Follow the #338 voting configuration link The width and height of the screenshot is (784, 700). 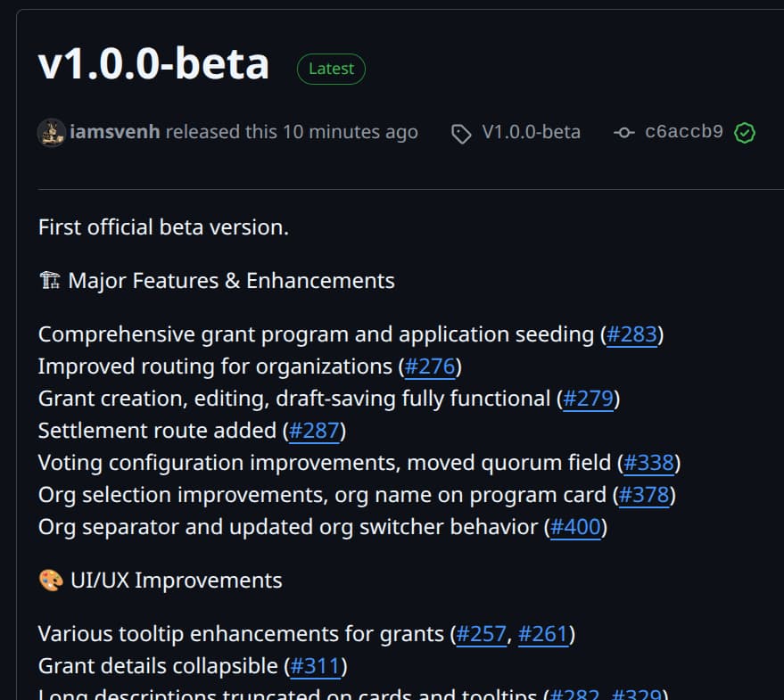click(x=648, y=463)
